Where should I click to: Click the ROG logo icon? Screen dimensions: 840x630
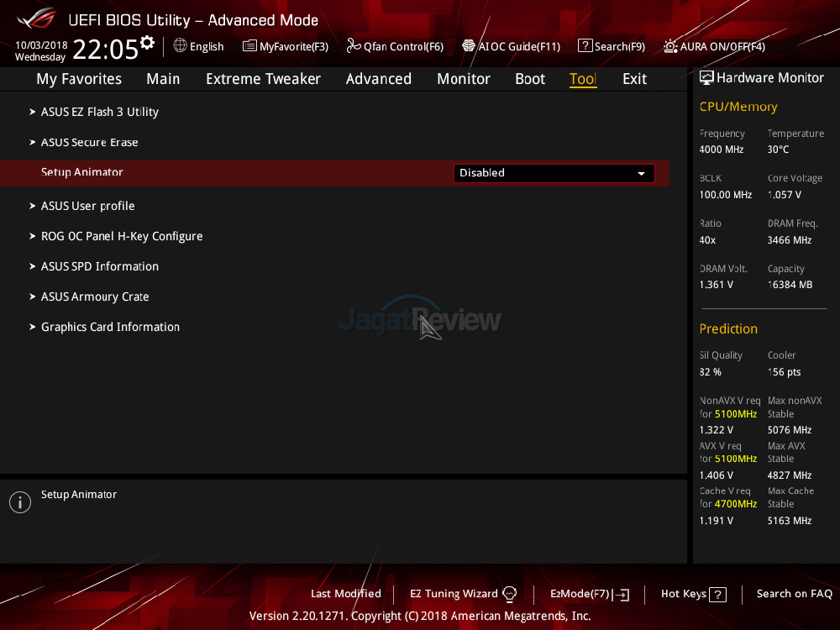(36, 18)
